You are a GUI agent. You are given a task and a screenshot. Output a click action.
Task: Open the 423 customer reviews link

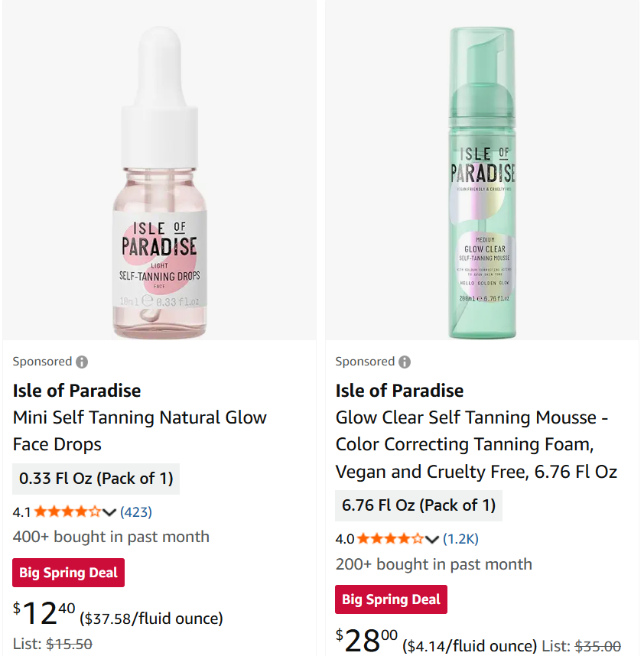(135, 512)
